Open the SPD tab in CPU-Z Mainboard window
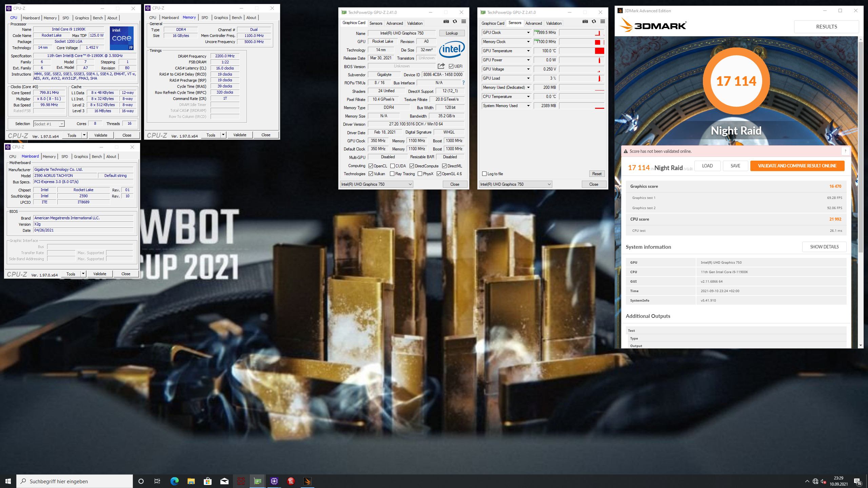Viewport: 868px width, 488px height. tap(64, 157)
